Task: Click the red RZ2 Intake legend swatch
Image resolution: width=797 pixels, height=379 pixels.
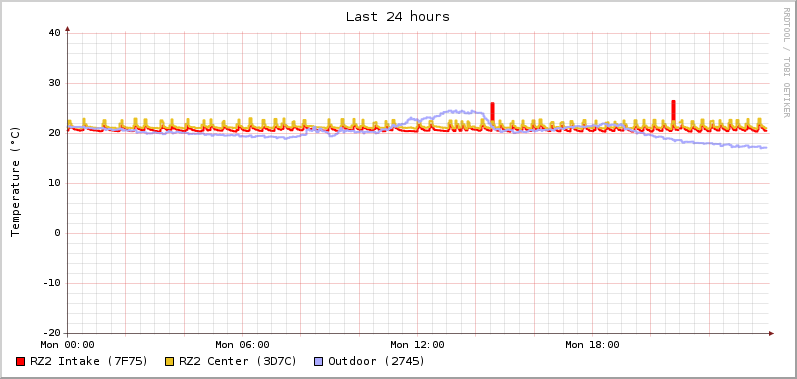Action: pyautogui.click(x=20, y=362)
